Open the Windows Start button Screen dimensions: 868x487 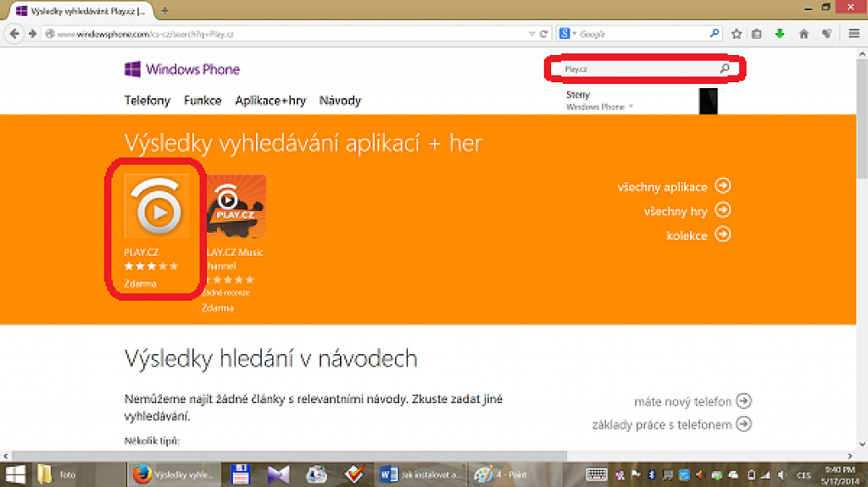point(15,474)
